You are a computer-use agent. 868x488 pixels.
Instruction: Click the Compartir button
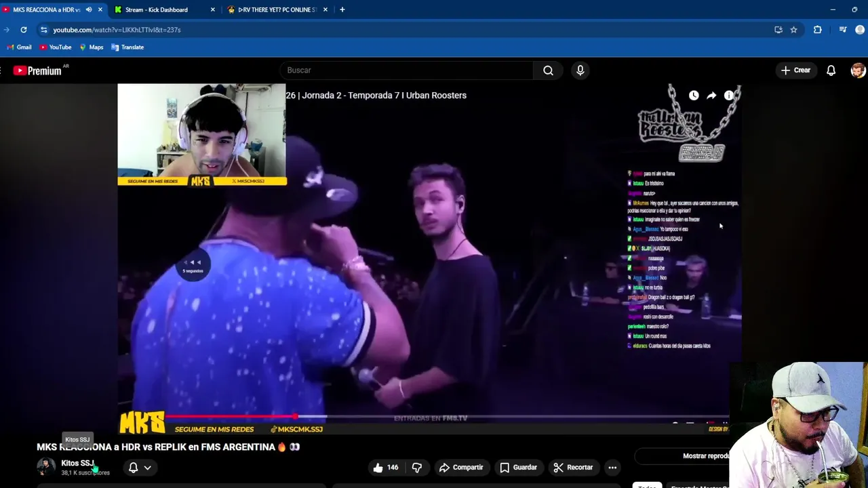pyautogui.click(x=461, y=468)
